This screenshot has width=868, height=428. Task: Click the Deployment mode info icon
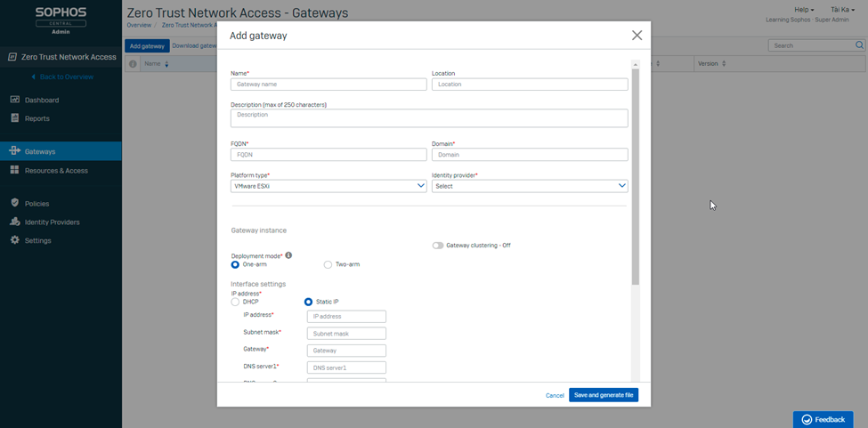click(288, 255)
